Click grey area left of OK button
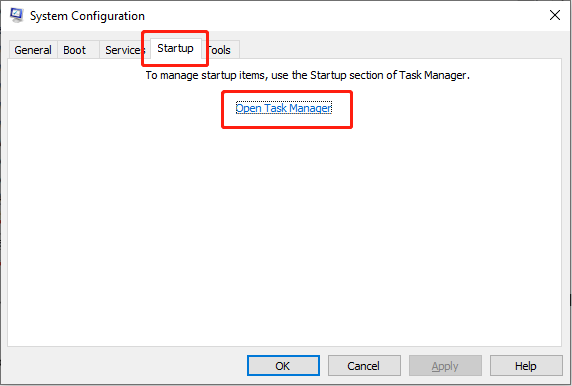The width and height of the screenshot is (572, 386). pos(126,366)
